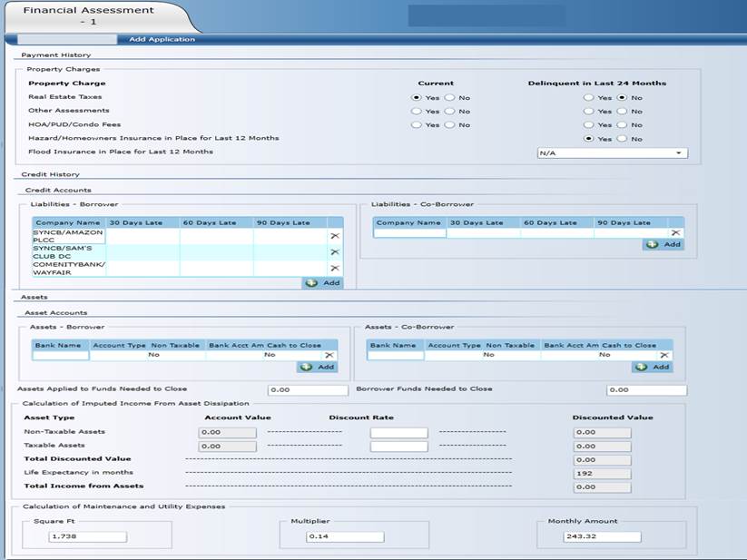Select Yes for Other Assessments current
Viewport: 747px width, 560px height.
click(416, 111)
